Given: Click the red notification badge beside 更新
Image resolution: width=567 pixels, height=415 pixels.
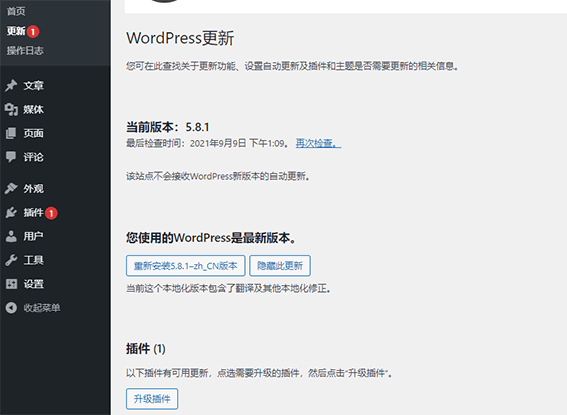Looking at the screenshot, I should [x=33, y=32].
